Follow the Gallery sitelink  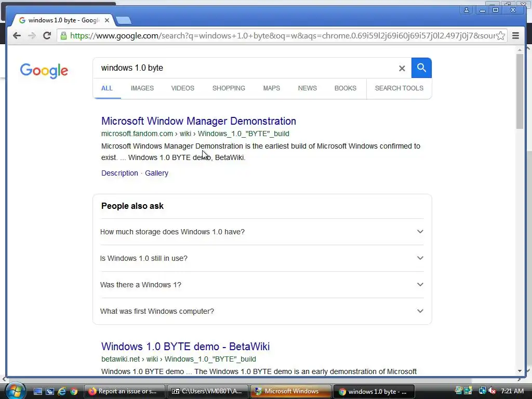coord(156,173)
